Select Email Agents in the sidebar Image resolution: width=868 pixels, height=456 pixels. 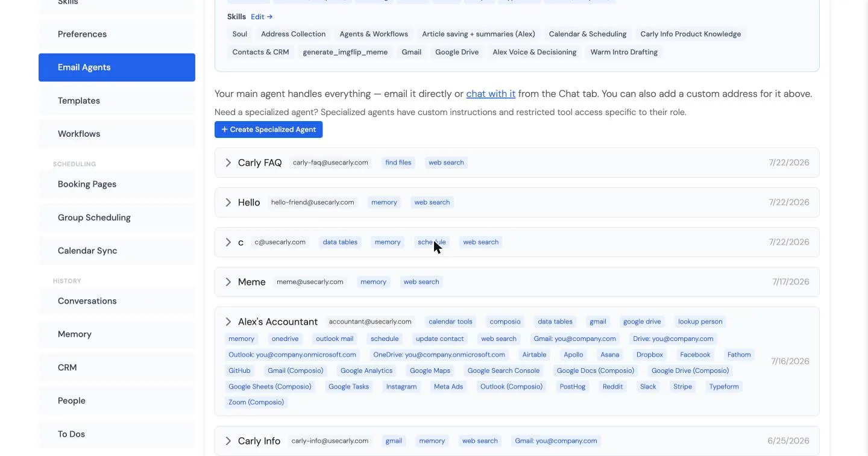[117, 67]
